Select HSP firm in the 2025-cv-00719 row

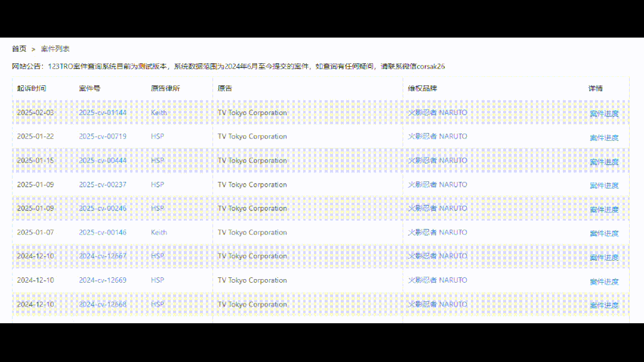click(156, 136)
